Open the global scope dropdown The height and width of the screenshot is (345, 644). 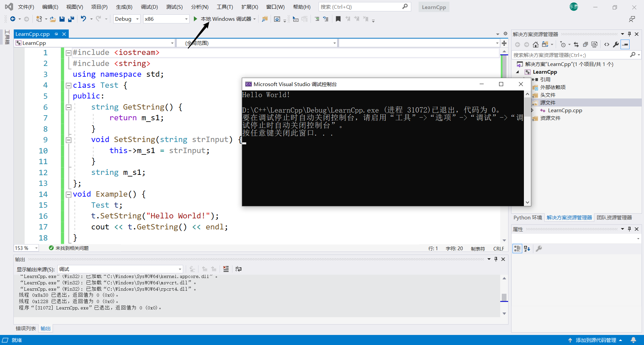[257, 43]
